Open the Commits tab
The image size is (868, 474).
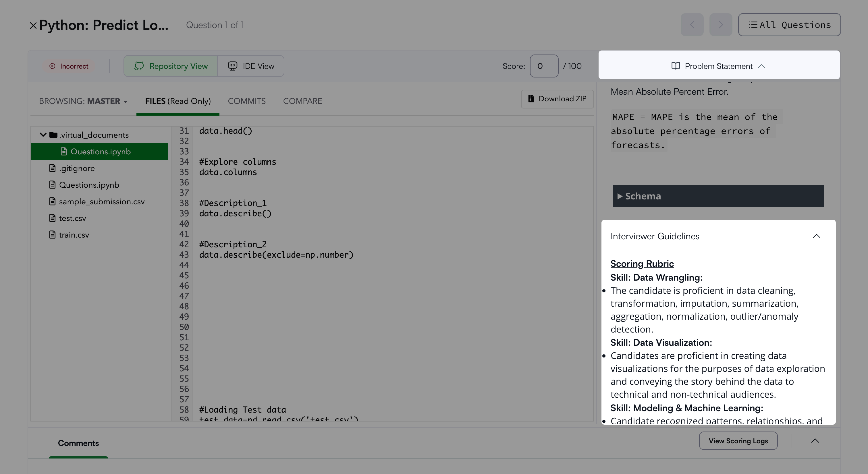coord(247,101)
